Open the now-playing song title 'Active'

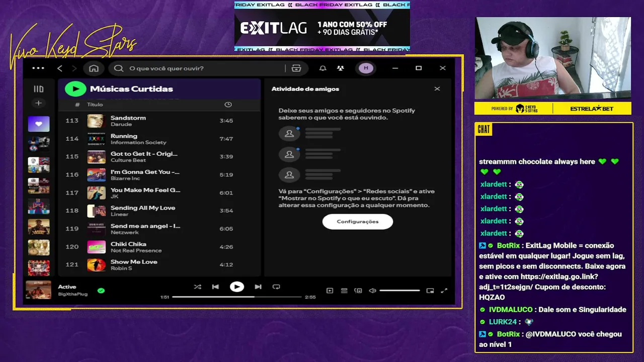click(67, 287)
